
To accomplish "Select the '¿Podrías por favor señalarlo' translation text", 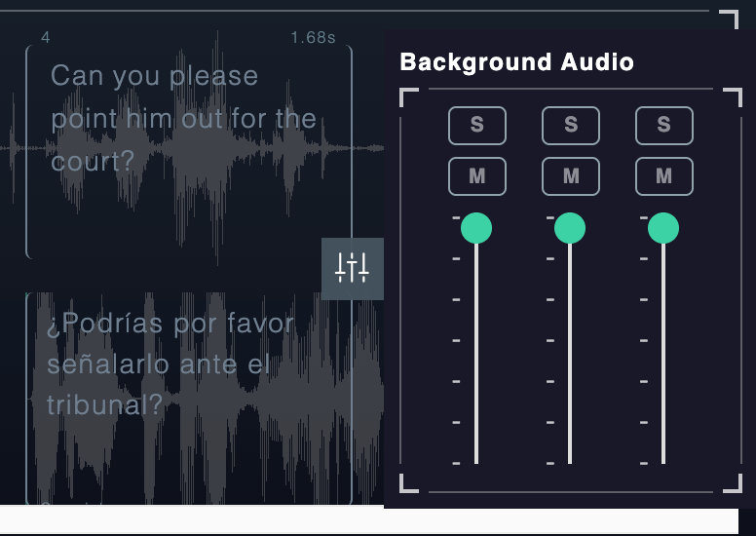I will coord(170,364).
